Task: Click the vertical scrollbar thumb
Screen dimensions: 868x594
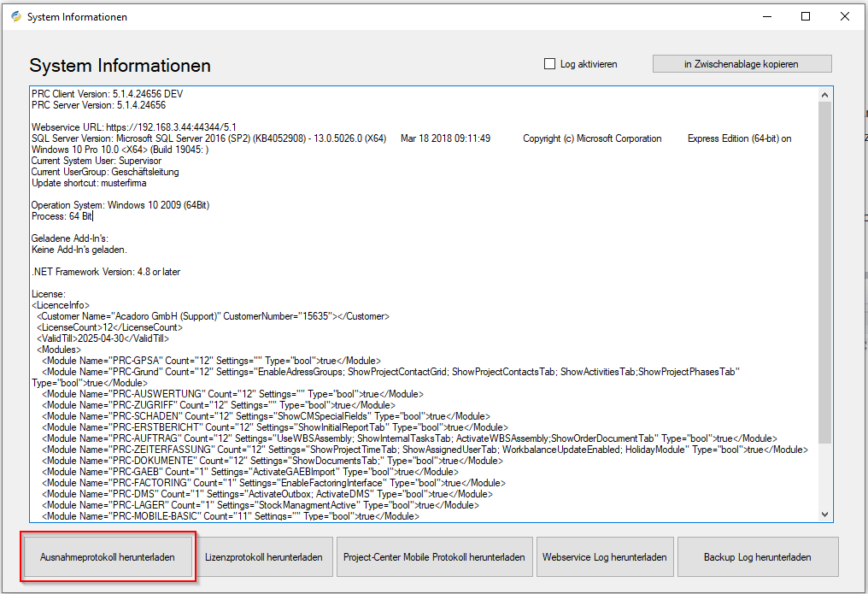Action: [824, 256]
